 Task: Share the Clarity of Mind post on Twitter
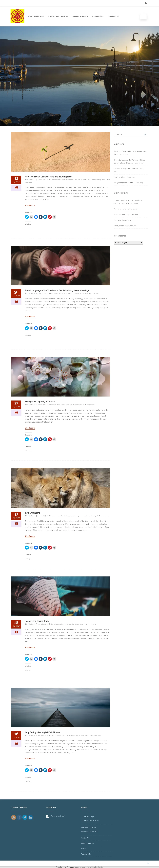point(27,217)
